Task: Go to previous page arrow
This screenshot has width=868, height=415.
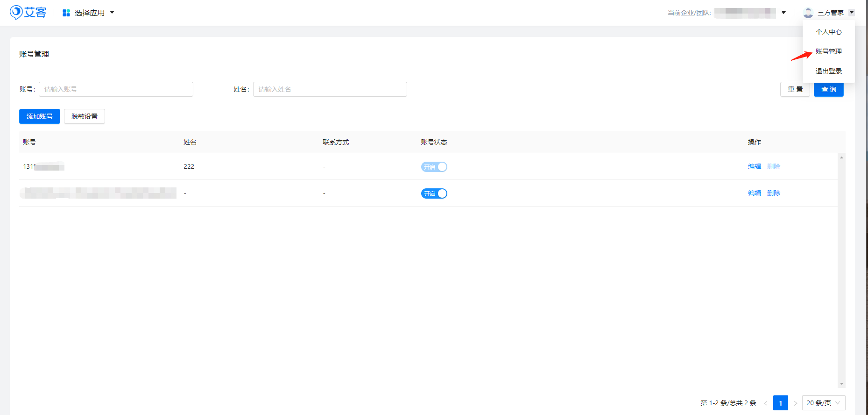Action: (766, 403)
